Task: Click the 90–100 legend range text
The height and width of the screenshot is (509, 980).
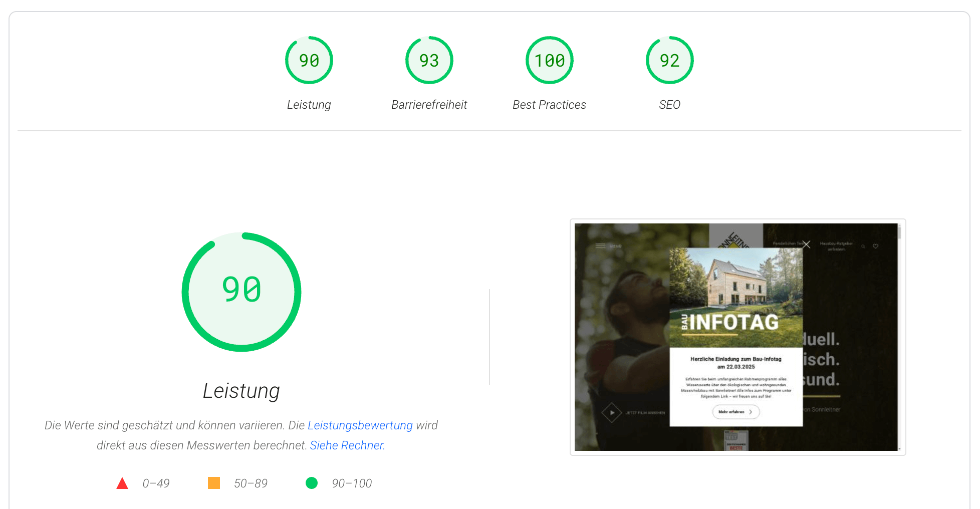Action: click(x=352, y=483)
